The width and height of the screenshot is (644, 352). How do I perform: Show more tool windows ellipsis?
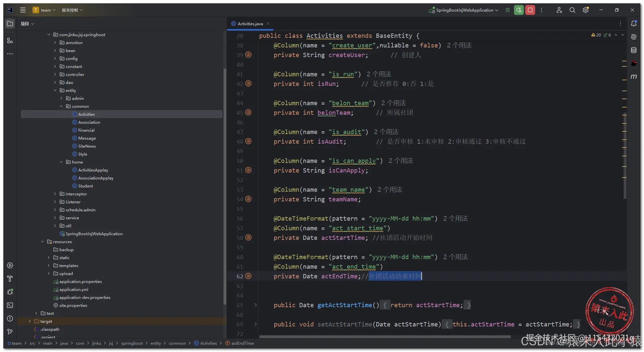tap(10, 54)
